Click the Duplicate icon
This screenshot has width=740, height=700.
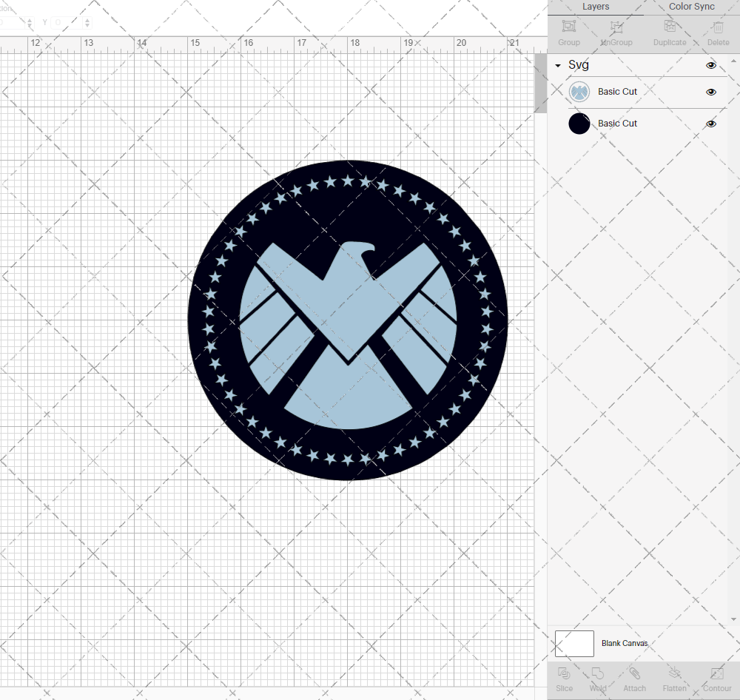(x=670, y=26)
